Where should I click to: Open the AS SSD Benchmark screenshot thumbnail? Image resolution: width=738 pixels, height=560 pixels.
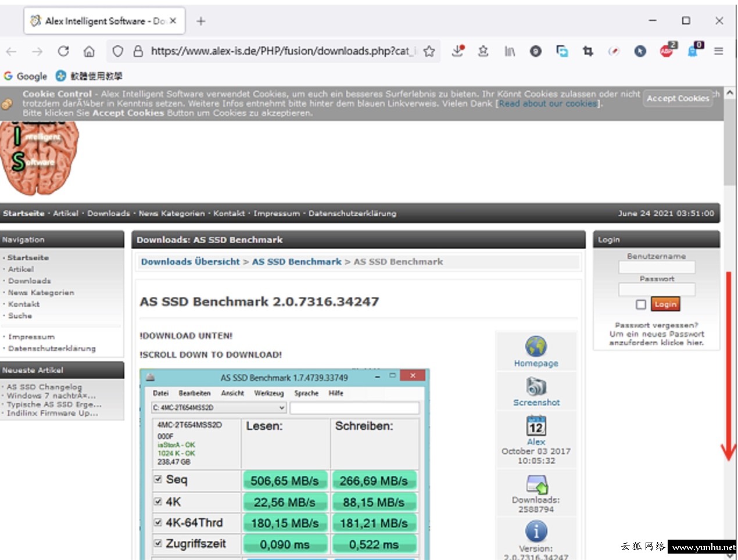285,465
